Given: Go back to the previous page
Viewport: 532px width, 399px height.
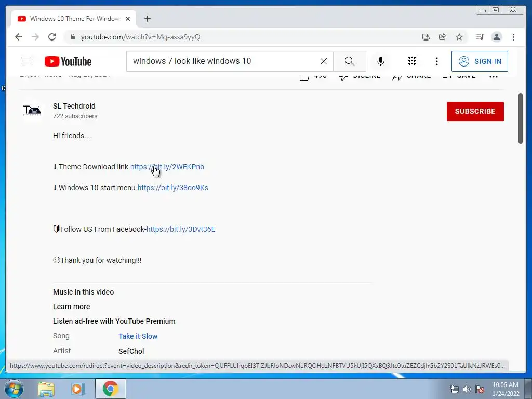Looking at the screenshot, I should point(19,37).
